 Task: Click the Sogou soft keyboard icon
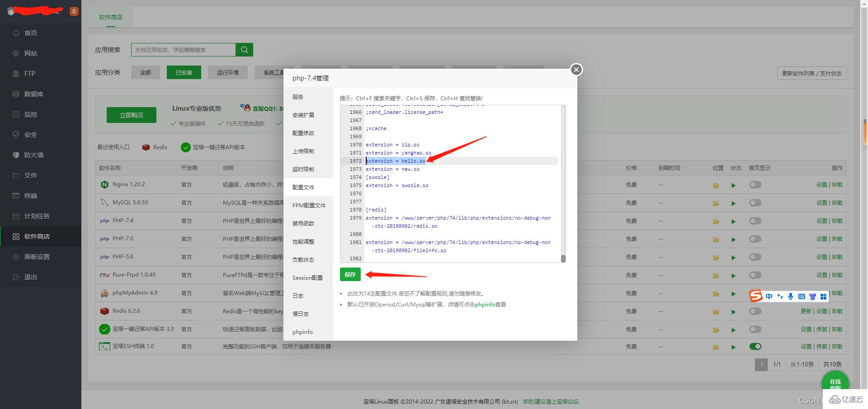pos(802,296)
